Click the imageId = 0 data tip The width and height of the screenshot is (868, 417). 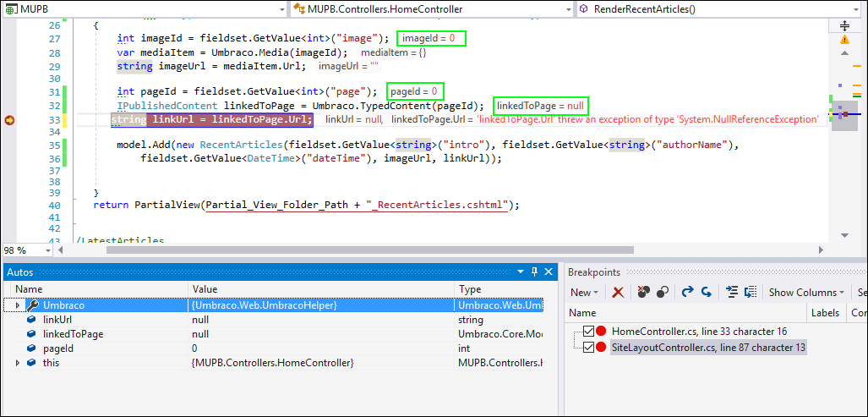coord(432,38)
